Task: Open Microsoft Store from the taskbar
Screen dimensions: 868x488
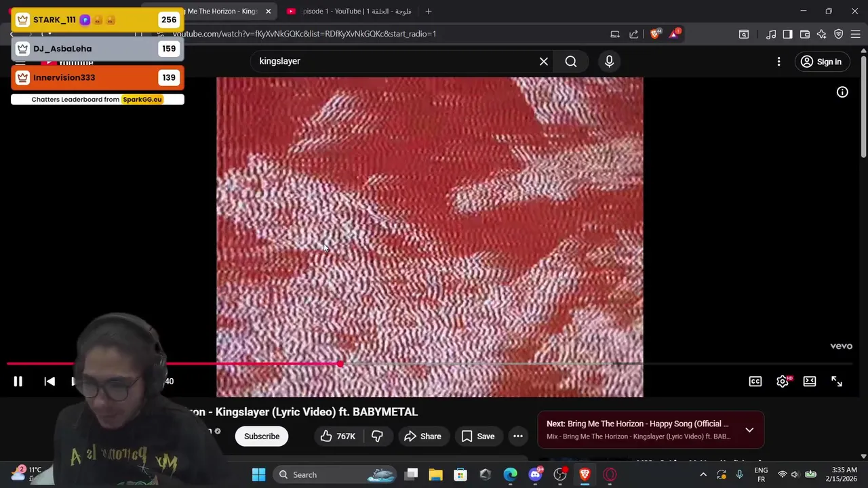Action: 460,474
